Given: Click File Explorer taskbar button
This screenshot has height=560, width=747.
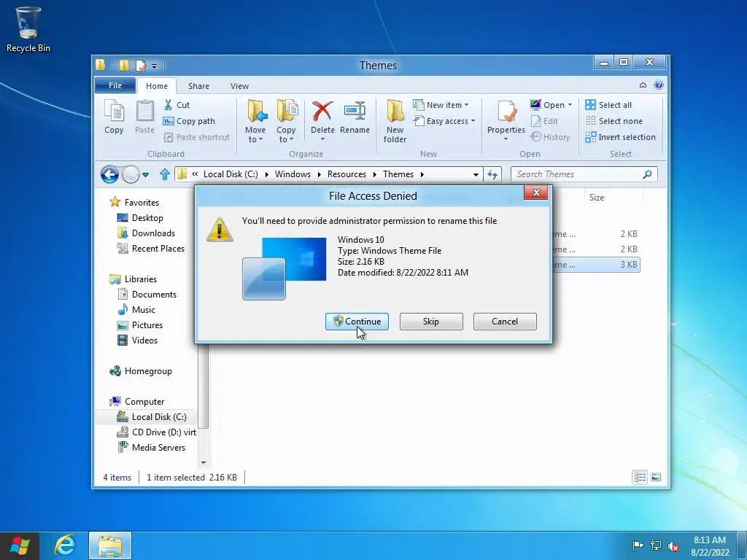Looking at the screenshot, I should click(110, 545).
